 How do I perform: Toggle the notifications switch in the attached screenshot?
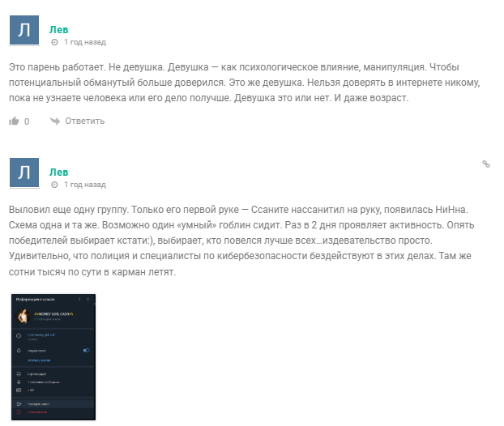[86, 351]
